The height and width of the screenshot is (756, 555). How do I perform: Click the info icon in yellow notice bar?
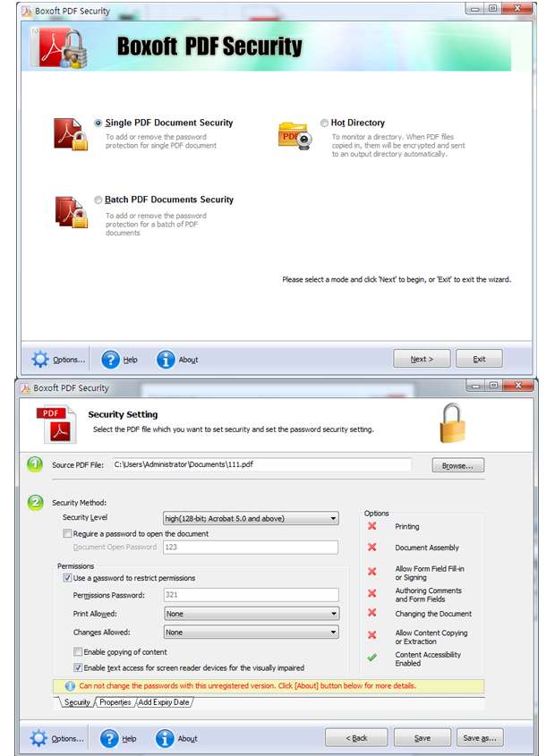coord(70,686)
